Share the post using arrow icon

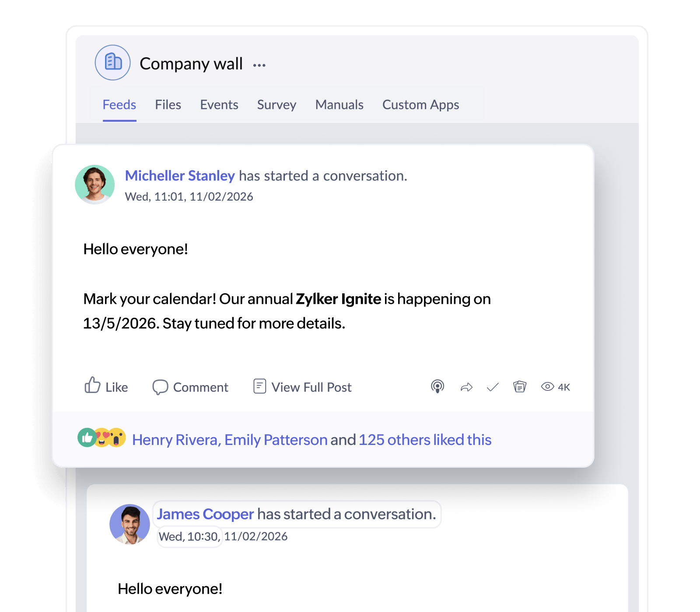click(466, 387)
